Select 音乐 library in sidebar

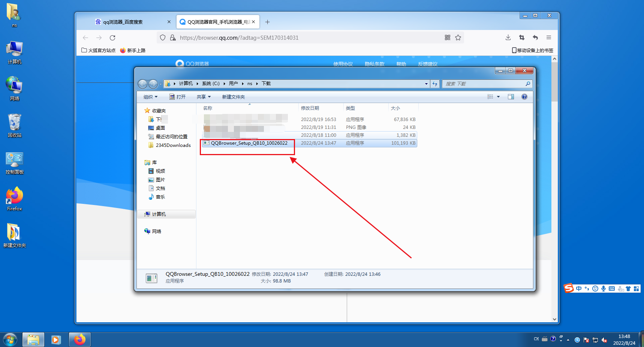pos(157,197)
